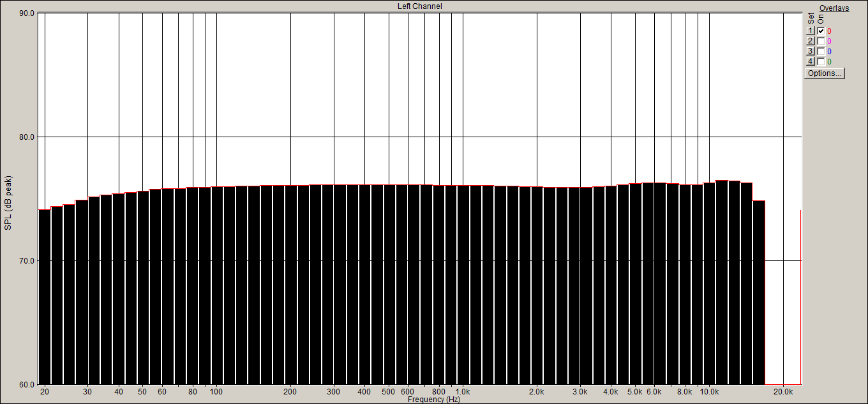Screen dimensions: 868x404
Task: Open the overlay Options dialog
Action: tap(825, 73)
